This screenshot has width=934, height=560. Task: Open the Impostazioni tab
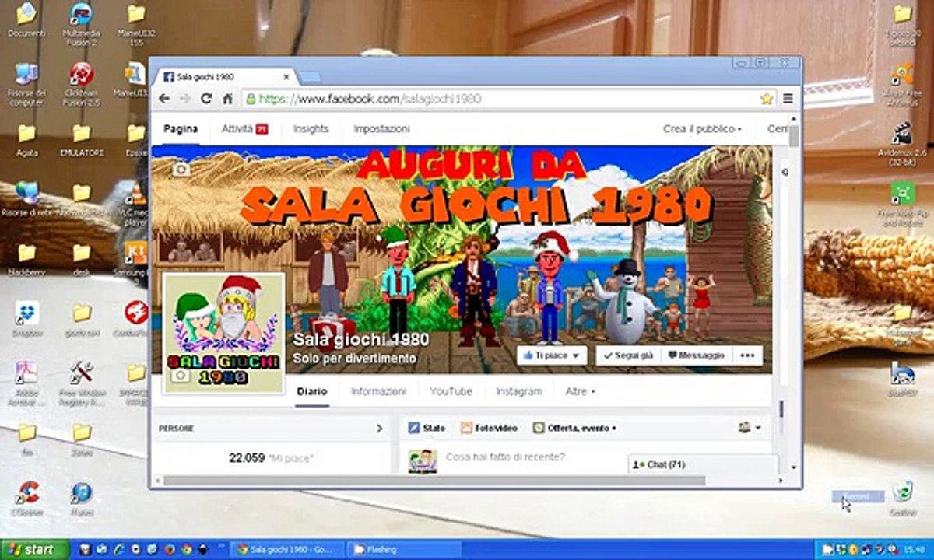(x=381, y=129)
